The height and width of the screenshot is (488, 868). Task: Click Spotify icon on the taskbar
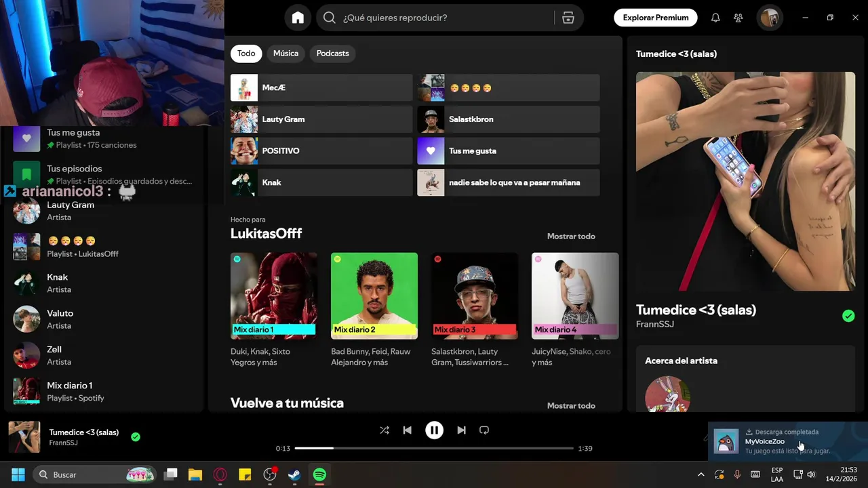319,474
